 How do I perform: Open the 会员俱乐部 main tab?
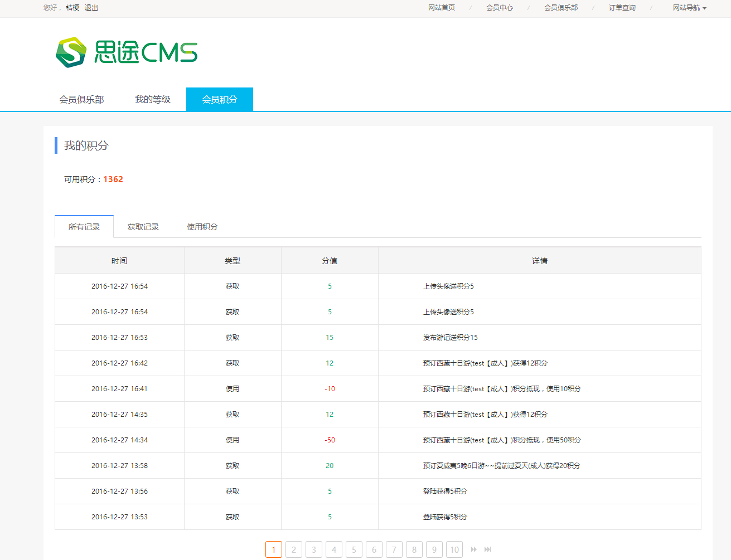81,100
